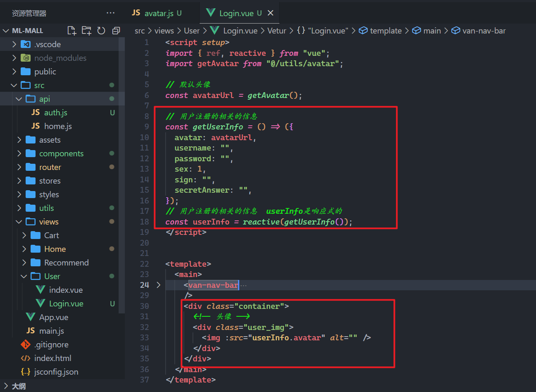Collapse the src folder
Image resolution: width=536 pixels, height=392 pixels.
coord(14,85)
